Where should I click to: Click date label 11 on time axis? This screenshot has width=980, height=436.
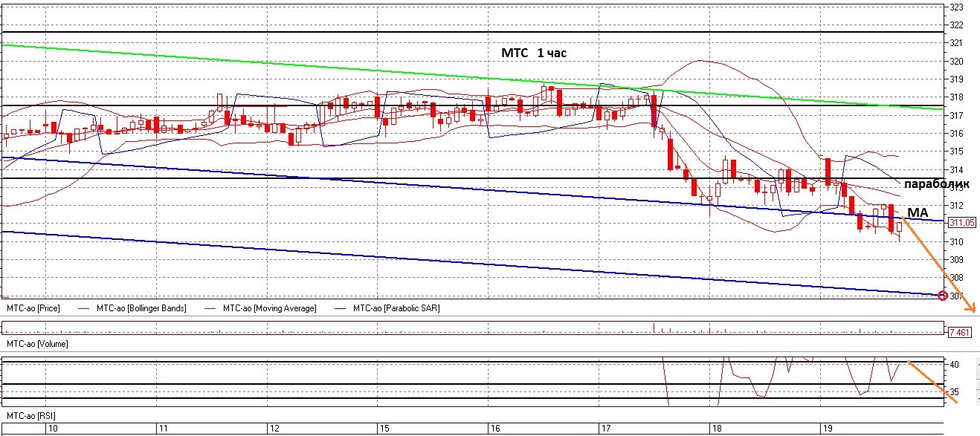tap(163, 429)
